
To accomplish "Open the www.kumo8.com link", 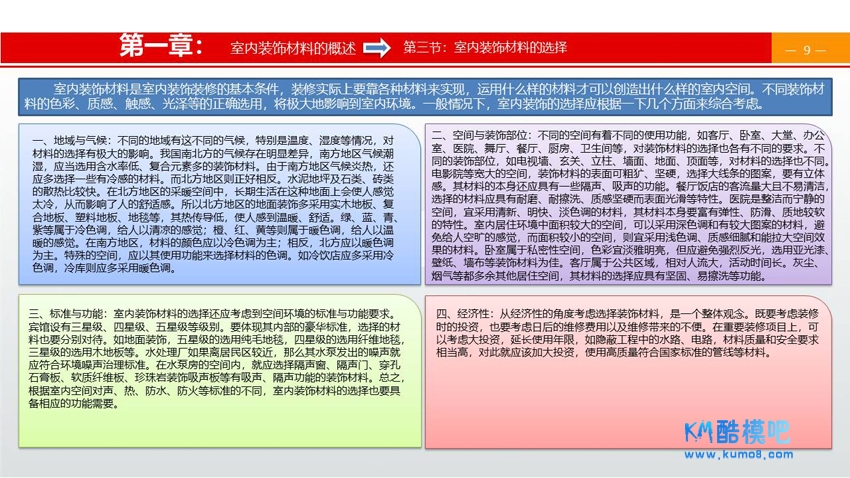I will point(756,454).
